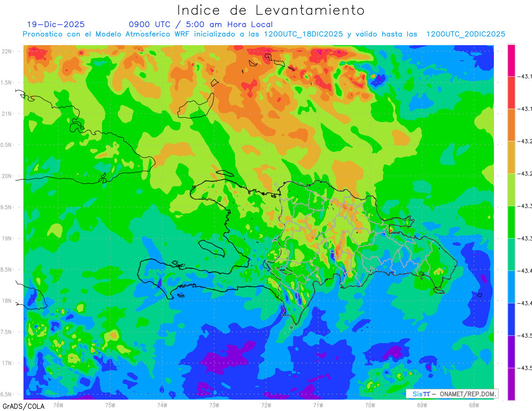The height and width of the screenshot is (411, 532).
Task: Click the magenta segment of the color bar
Action: coord(511,60)
